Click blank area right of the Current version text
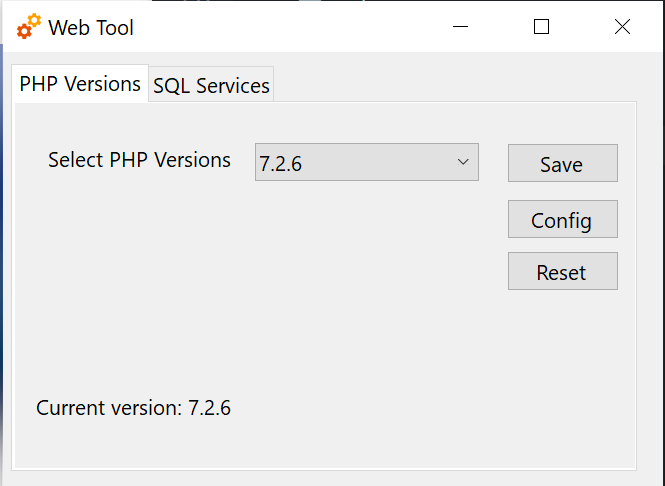 (x=420, y=408)
